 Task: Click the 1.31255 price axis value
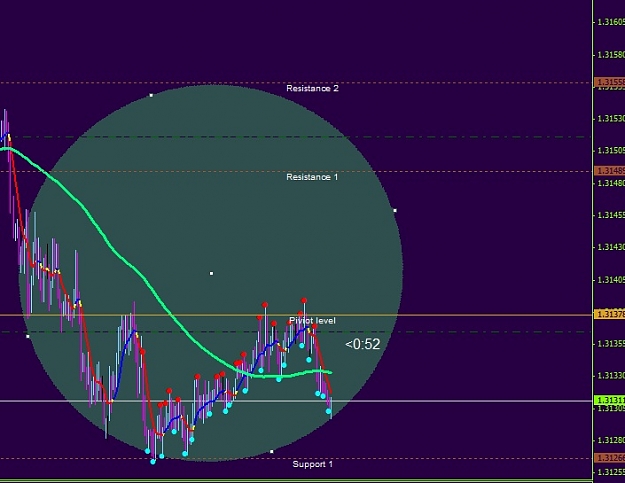[611, 472]
